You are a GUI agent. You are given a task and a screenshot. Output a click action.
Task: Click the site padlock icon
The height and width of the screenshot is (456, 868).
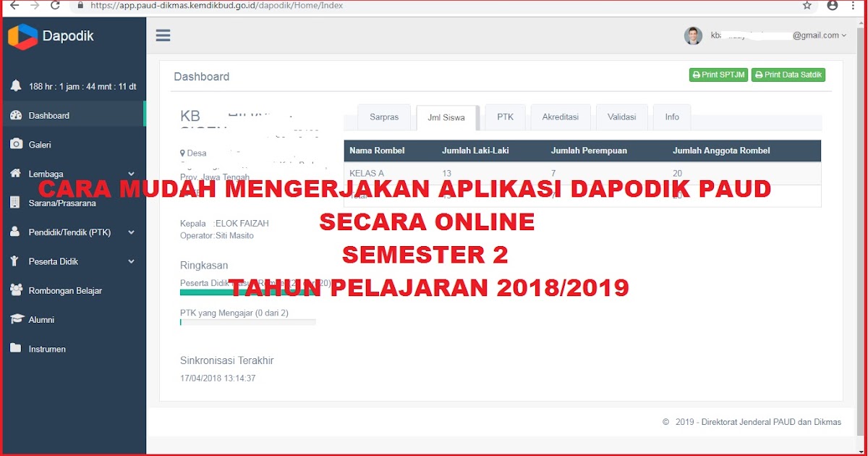(81, 5)
